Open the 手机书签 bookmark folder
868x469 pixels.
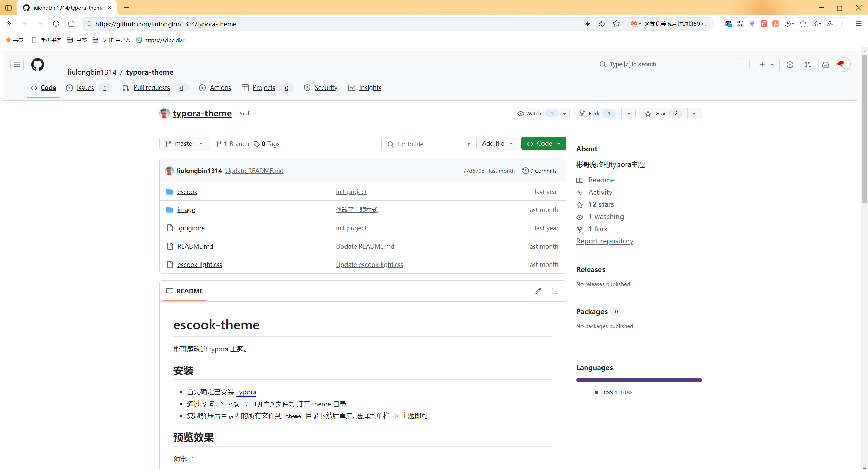[x=46, y=40]
